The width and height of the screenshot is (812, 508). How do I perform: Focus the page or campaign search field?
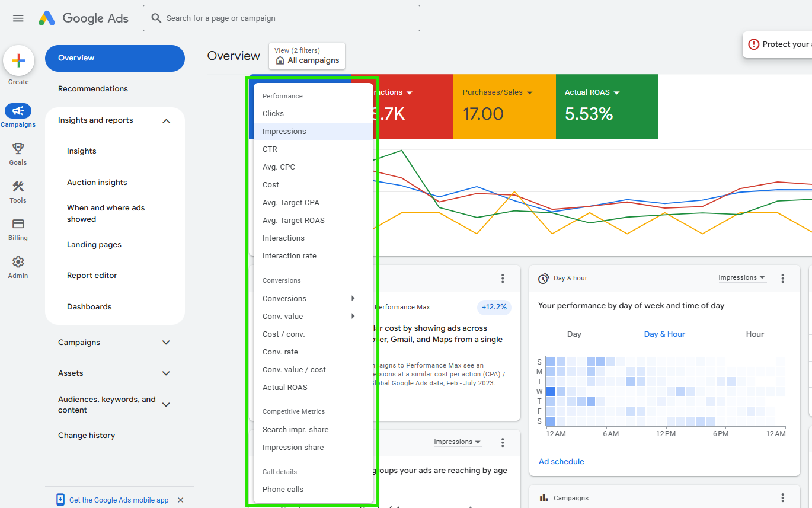[282, 18]
